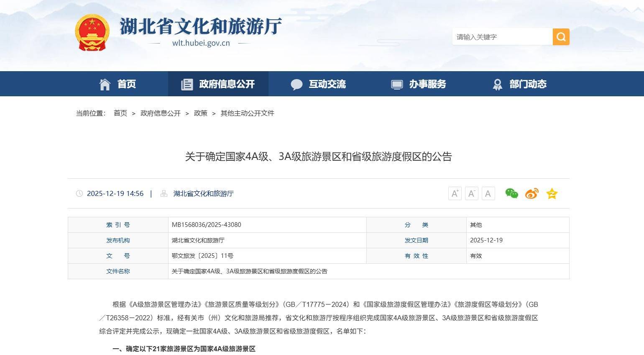Click the speech bubble icon beside 互动交流
Viewport: 644px width, 355px height.
pos(297,84)
